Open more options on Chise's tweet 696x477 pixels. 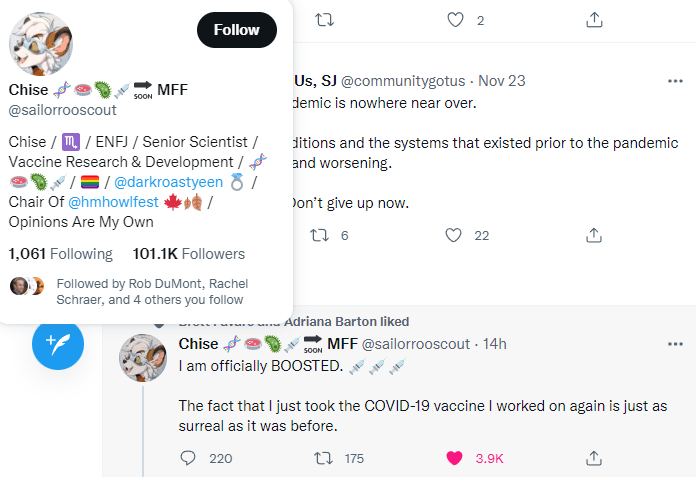tap(676, 343)
